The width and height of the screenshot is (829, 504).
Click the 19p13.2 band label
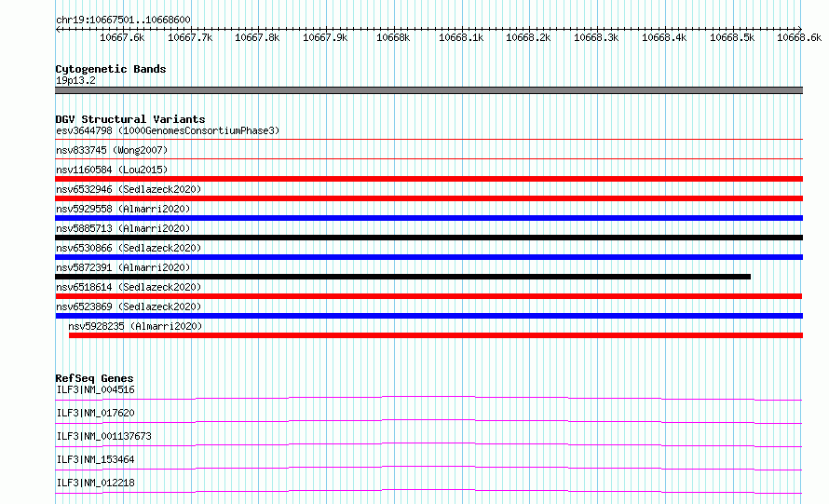(x=75, y=80)
